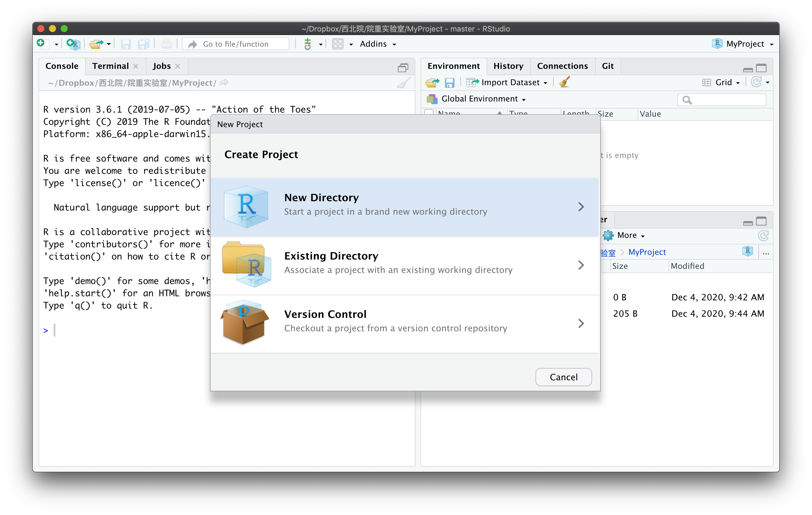Click the console pane restore window icon
The height and width of the screenshot is (515, 812).
pyautogui.click(x=403, y=68)
